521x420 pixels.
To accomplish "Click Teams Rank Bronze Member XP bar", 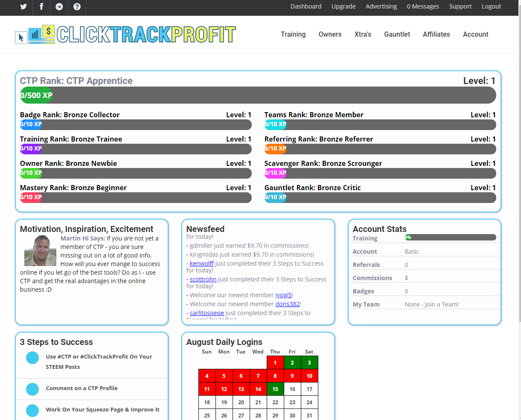I will pos(380,125).
